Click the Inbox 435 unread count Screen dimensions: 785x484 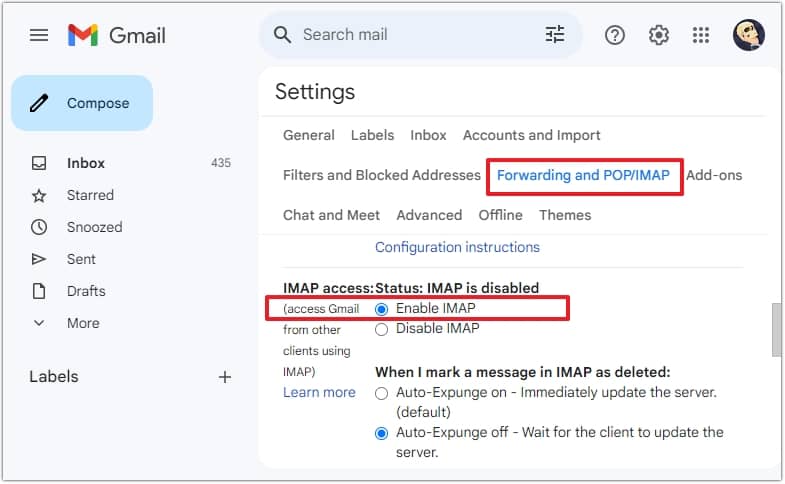(221, 163)
